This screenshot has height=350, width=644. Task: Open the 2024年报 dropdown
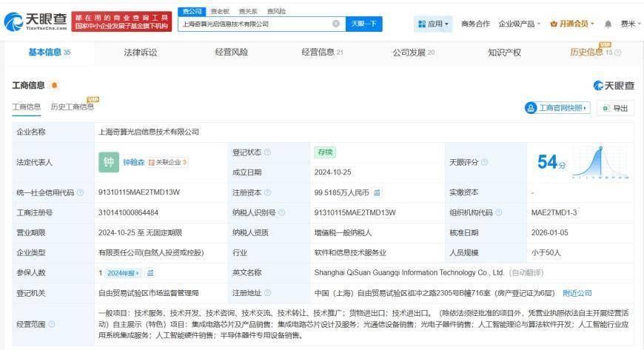124,272
